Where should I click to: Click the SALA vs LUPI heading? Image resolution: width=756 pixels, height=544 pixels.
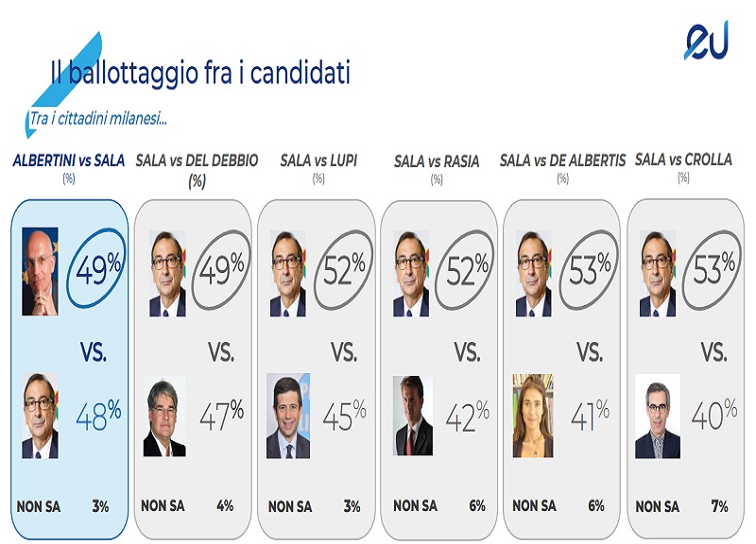(x=318, y=161)
